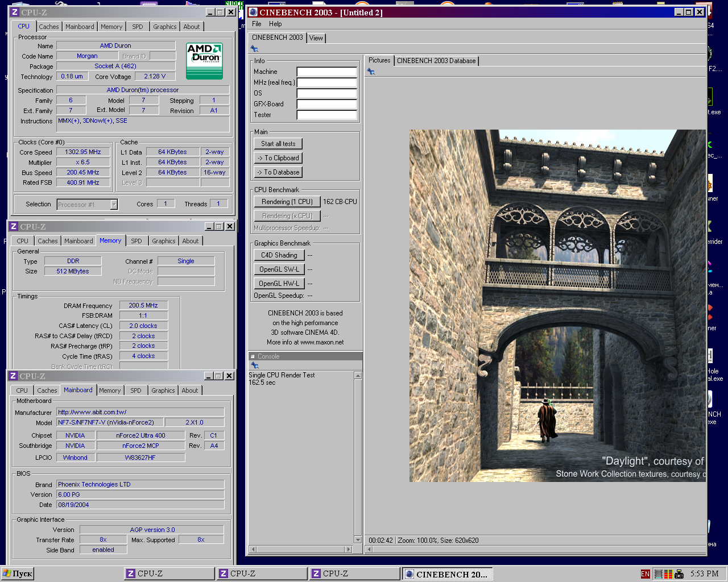
Task: Click the CINEBENCH 2003 title bar icon
Action: (253, 12)
